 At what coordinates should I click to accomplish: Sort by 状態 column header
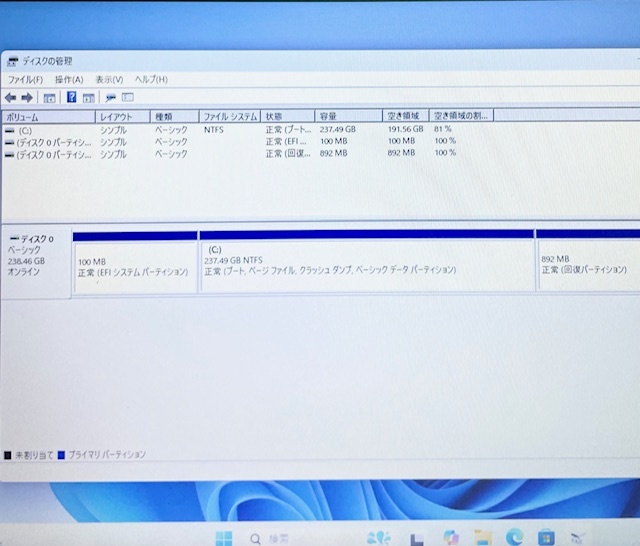click(288, 116)
